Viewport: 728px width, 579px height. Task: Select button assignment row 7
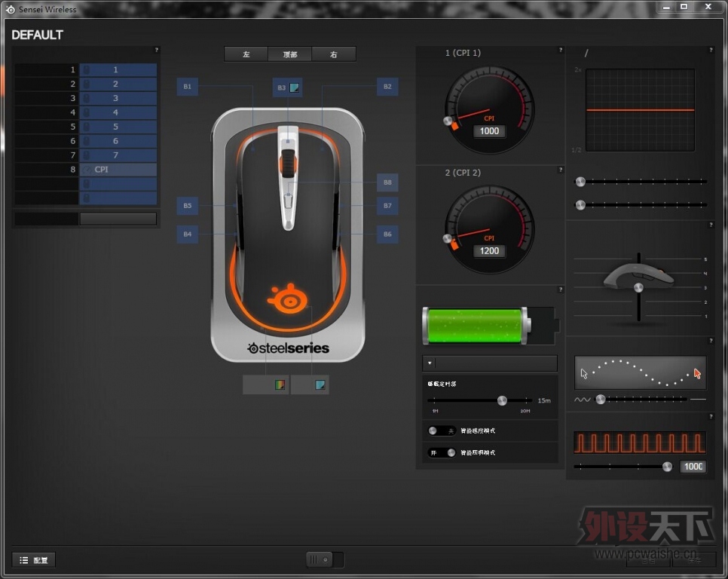tap(118, 155)
